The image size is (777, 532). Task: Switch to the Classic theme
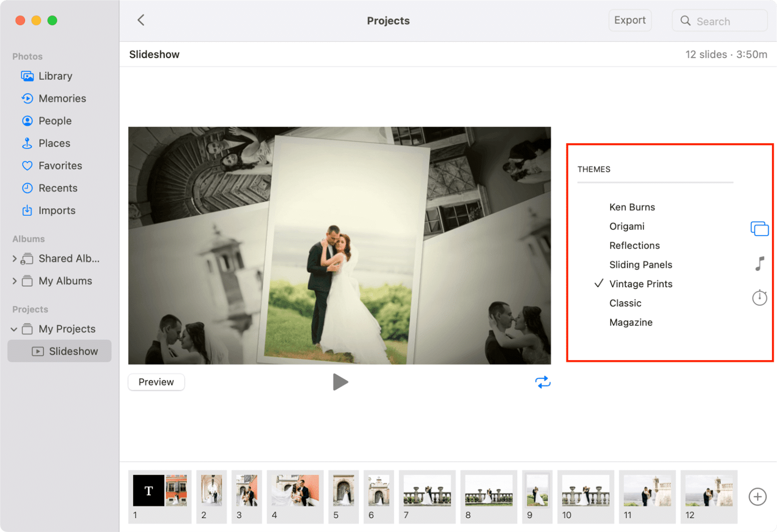coord(625,303)
